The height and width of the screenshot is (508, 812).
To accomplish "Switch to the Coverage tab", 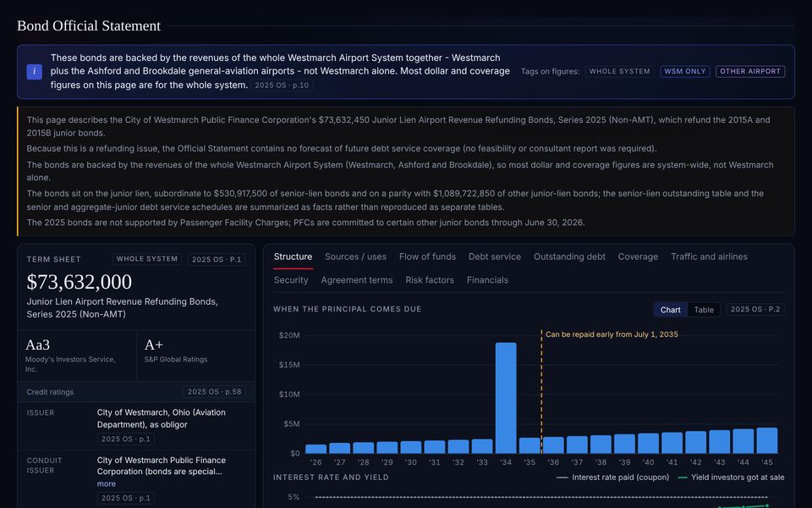I will coord(638,257).
